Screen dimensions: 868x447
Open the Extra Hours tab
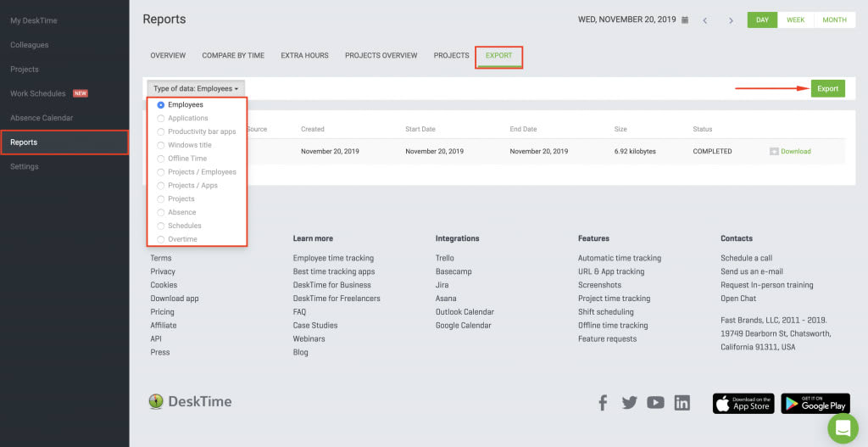click(304, 55)
